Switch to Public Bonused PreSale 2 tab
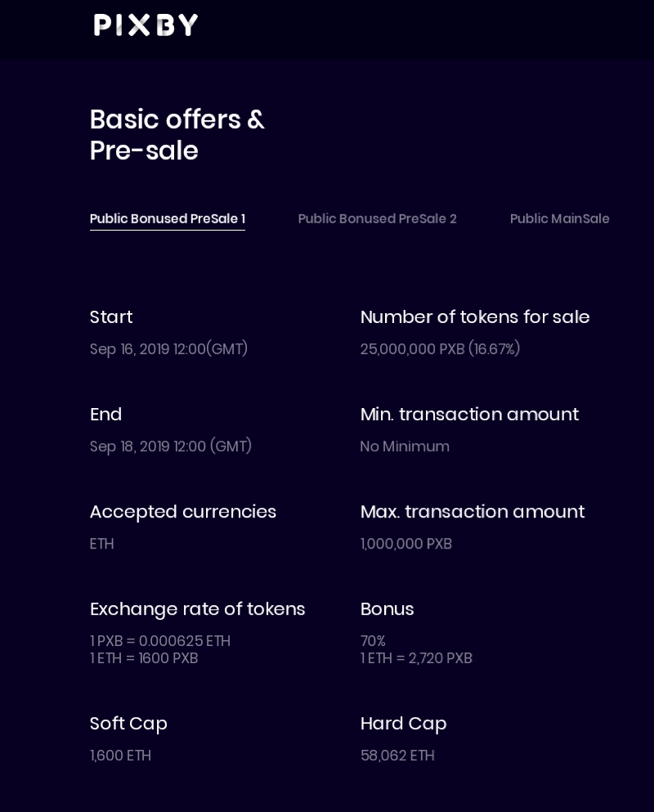Viewport: 654px width, 812px height. coord(377,218)
